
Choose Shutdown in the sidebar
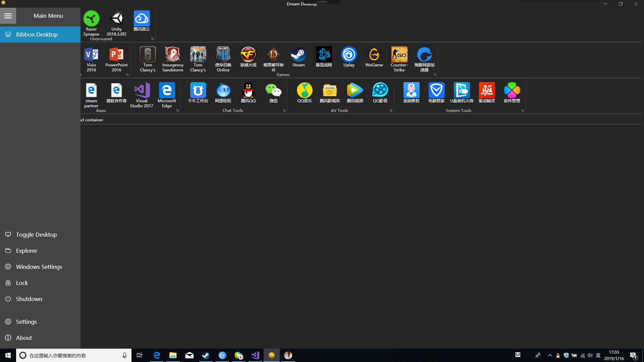(40, 299)
